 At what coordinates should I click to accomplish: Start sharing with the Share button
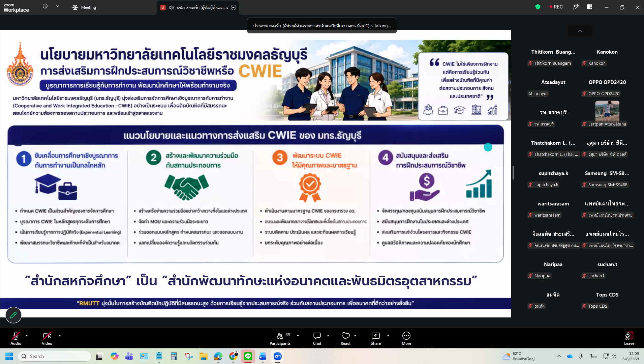(x=376, y=338)
